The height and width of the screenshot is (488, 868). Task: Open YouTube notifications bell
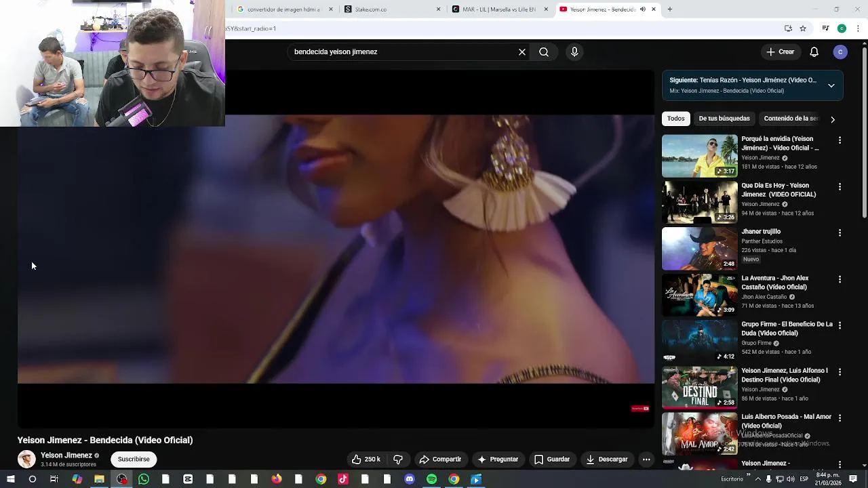[814, 52]
